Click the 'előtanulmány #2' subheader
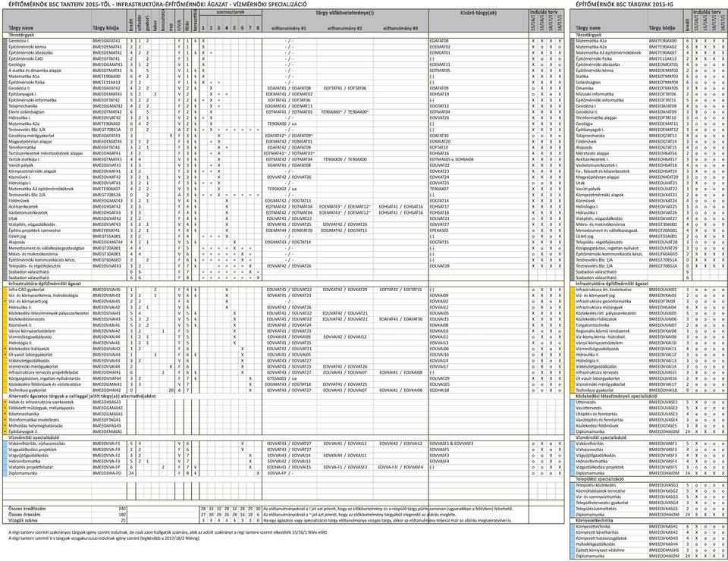This screenshot has height=561, width=728. click(x=345, y=28)
